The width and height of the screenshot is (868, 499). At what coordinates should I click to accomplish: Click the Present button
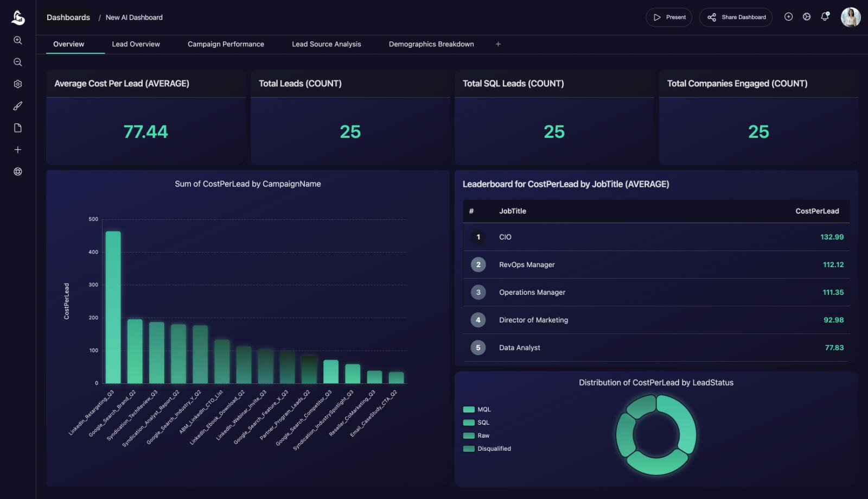point(669,17)
